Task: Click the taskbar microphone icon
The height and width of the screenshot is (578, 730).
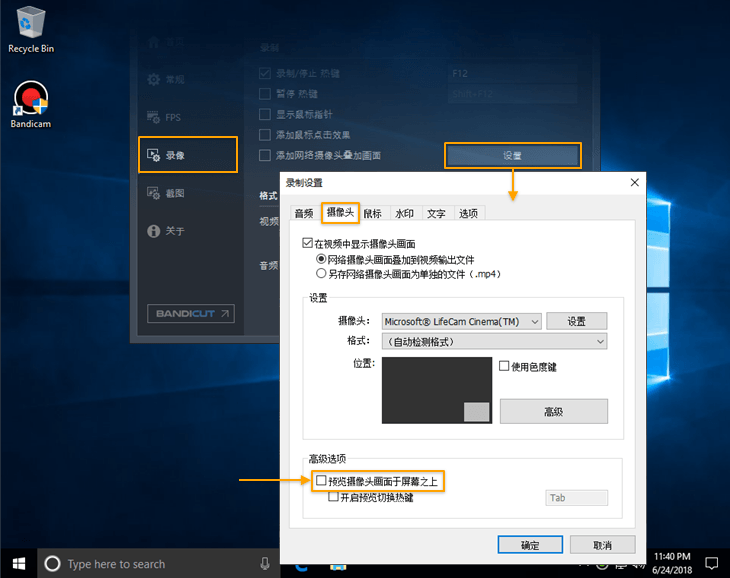Action: pos(265,564)
